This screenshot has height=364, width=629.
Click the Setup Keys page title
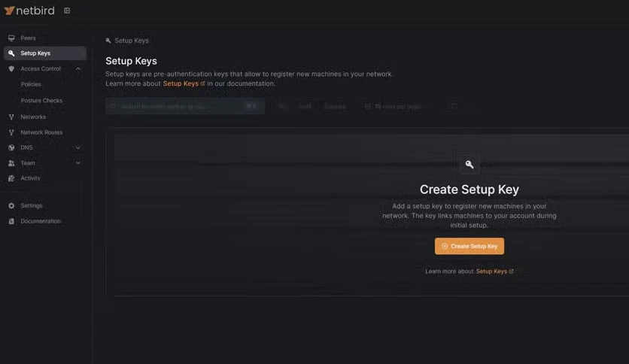(x=131, y=61)
